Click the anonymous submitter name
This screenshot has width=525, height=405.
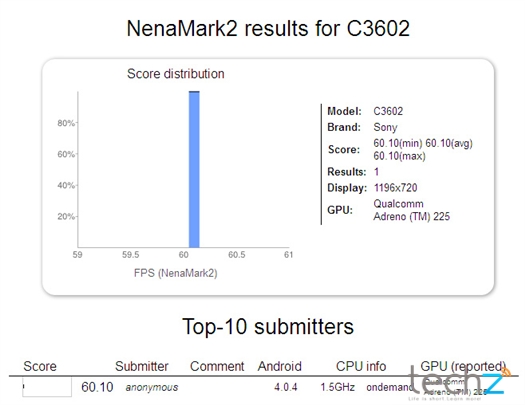point(152,387)
